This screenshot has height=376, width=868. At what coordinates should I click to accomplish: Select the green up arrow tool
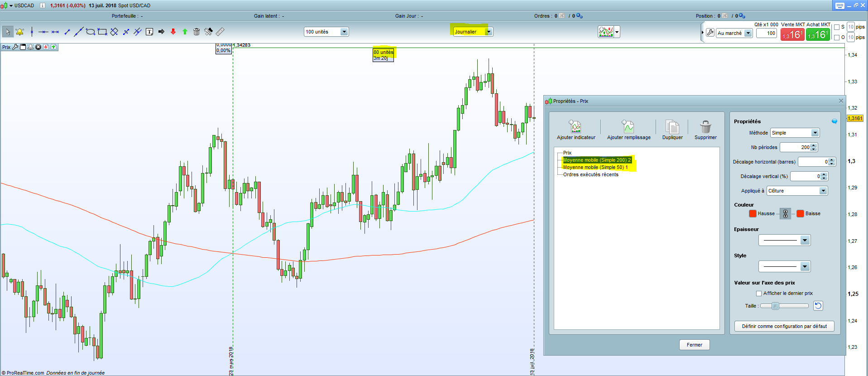pyautogui.click(x=185, y=32)
